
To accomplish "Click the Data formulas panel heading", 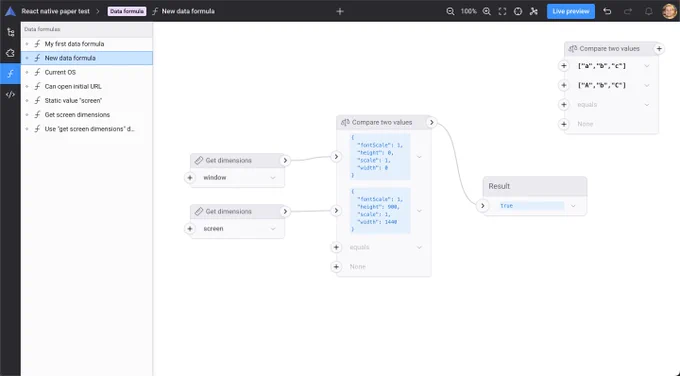I will [x=42, y=29].
